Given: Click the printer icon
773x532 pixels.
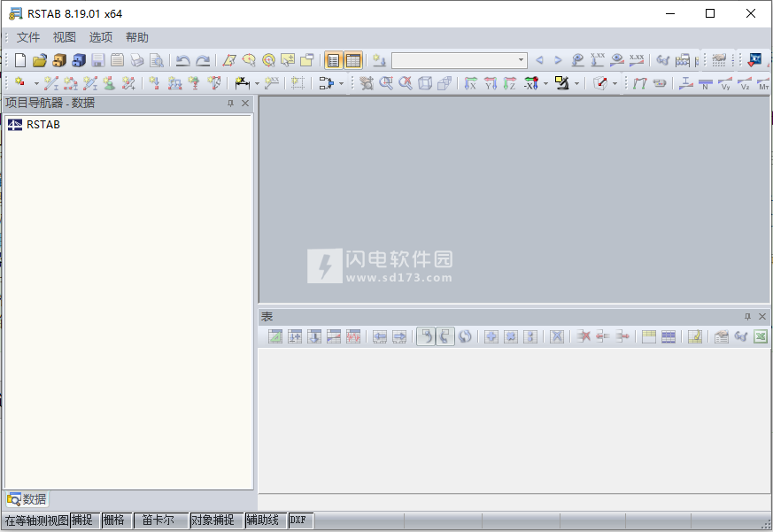Looking at the screenshot, I should click(136, 60).
